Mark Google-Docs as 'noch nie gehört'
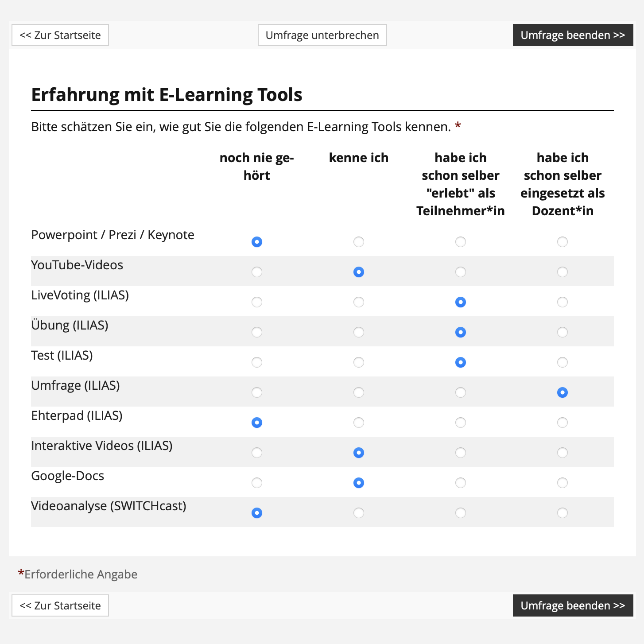 (x=257, y=483)
